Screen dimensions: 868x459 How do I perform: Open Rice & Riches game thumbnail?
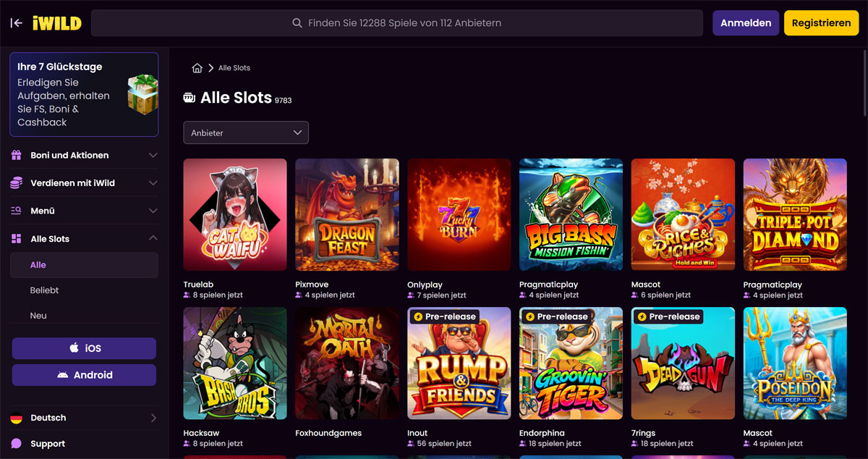click(x=683, y=214)
